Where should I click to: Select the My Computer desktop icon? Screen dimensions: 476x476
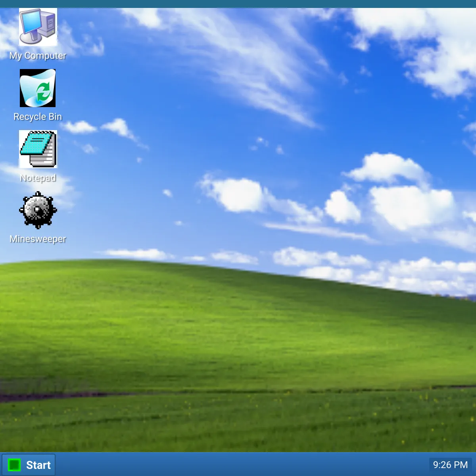38,27
